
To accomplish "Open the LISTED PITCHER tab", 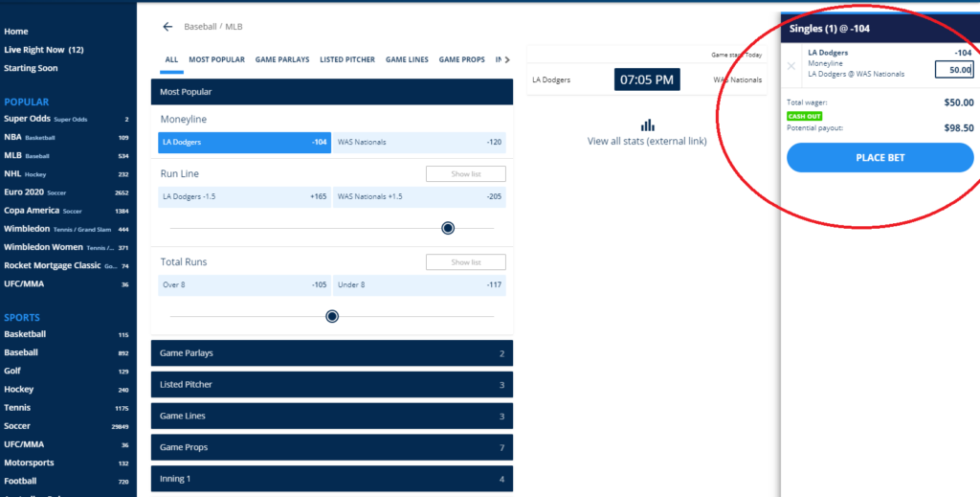I will [x=347, y=60].
